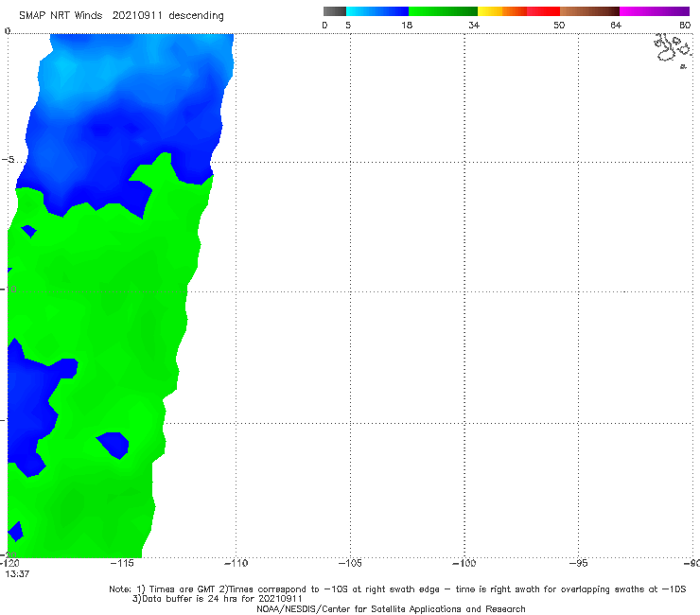Click the Galapagos Islands outline on the map
This screenshot has height=615, width=700.
pos(673,50)
